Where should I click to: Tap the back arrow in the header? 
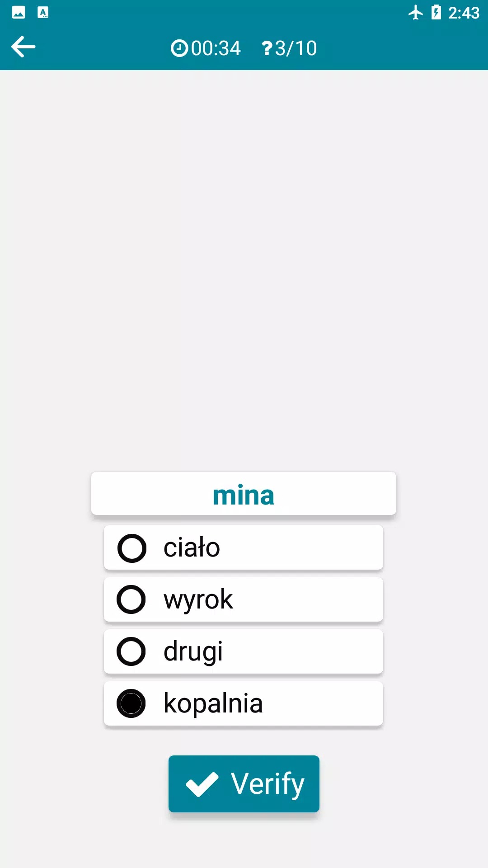tap(23, 47)
